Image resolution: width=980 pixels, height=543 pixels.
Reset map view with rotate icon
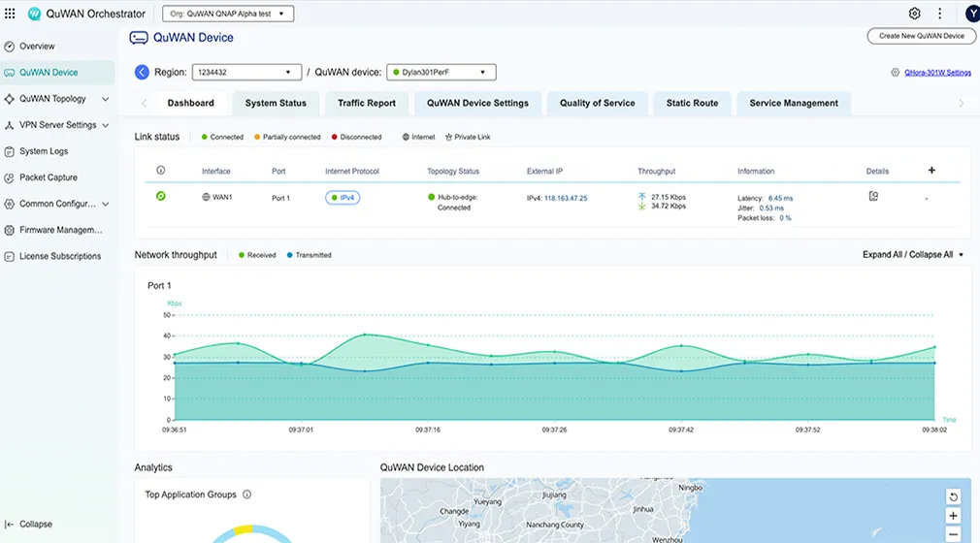pyautogui.click(x=953, y=496)
